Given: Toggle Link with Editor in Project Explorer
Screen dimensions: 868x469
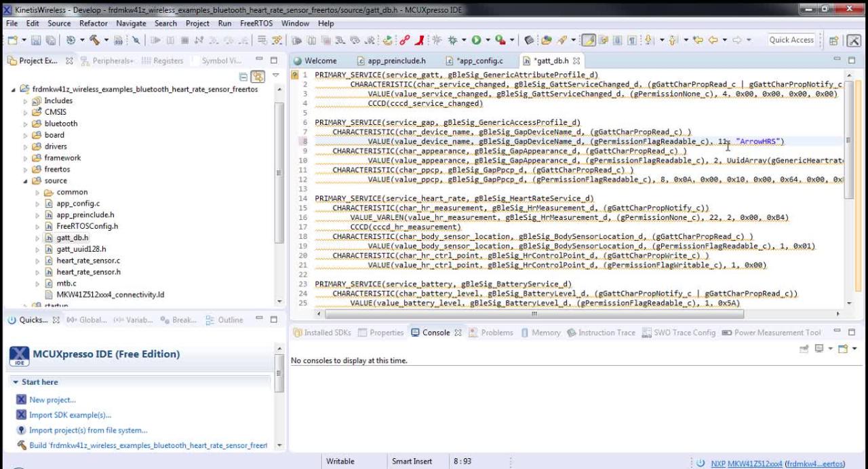Looking at the screenshot, I should 258,77.
